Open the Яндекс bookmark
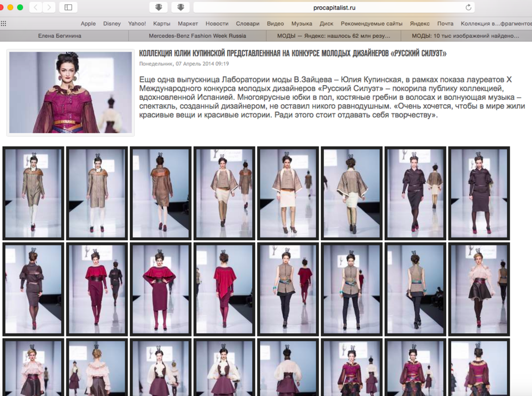 point(420,23)
